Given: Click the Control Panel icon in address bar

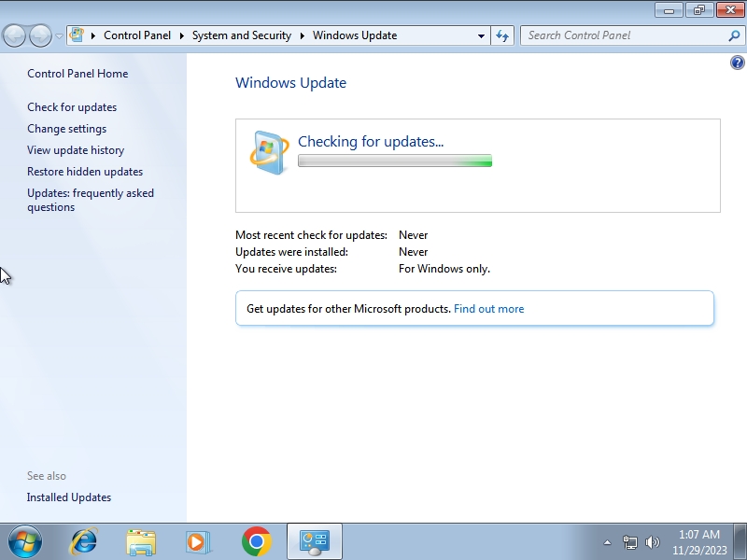Looking at the screenshot, I should tap(77, 35).
